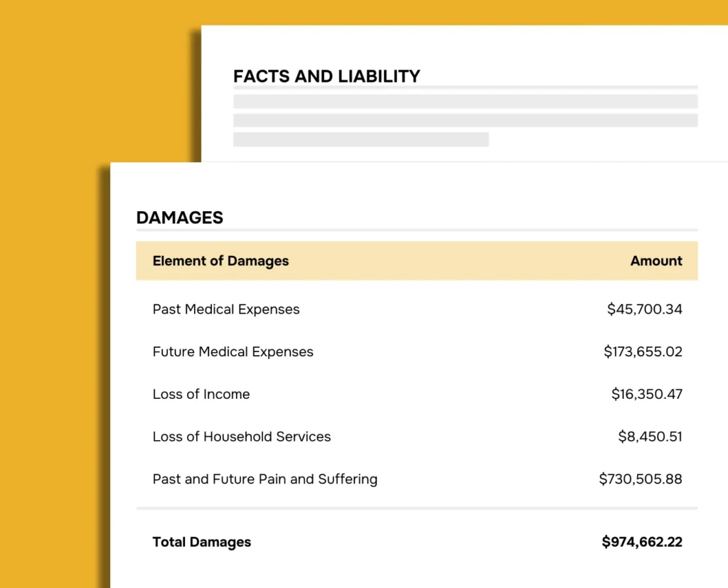Click the Loss of Income row label
This screenshot has width=728, height=588.
pos(201,395)
